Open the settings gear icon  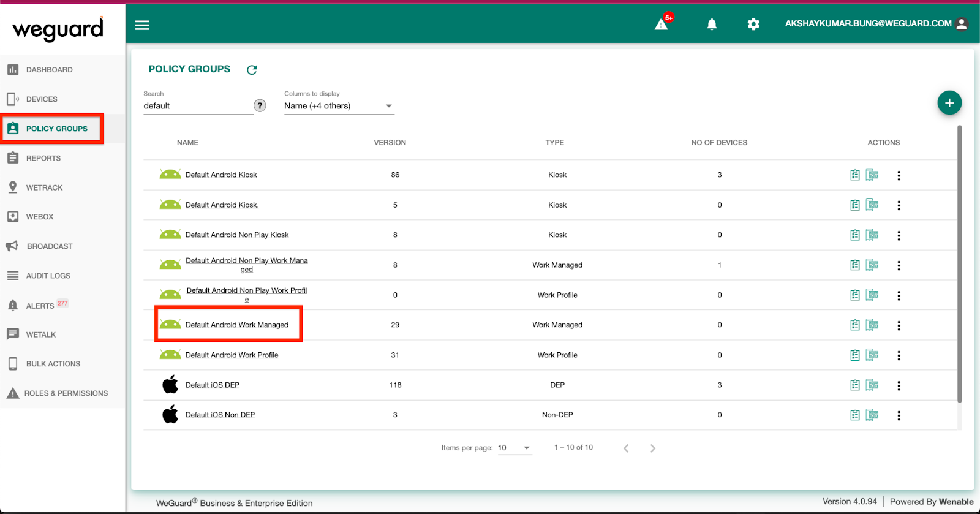coord(753,24)
